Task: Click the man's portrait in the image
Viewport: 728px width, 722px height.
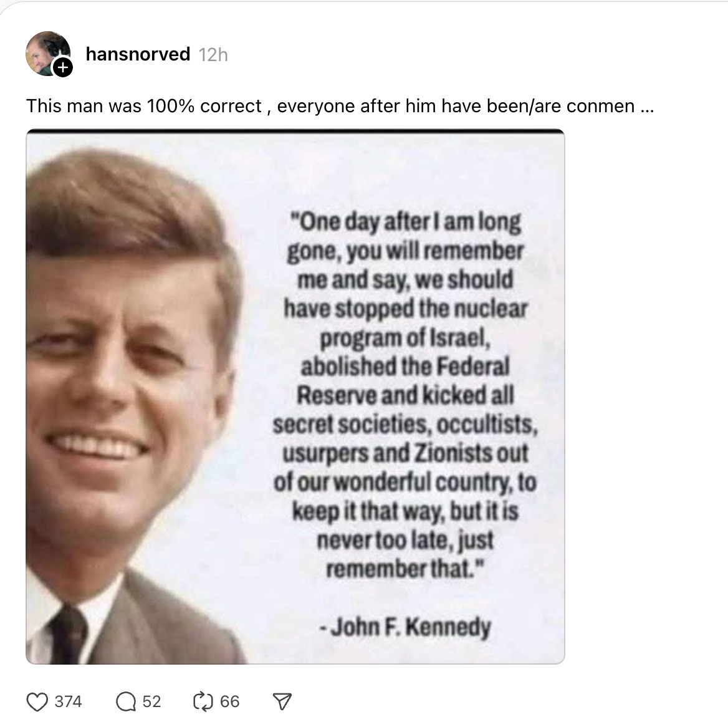Action: 135,404
